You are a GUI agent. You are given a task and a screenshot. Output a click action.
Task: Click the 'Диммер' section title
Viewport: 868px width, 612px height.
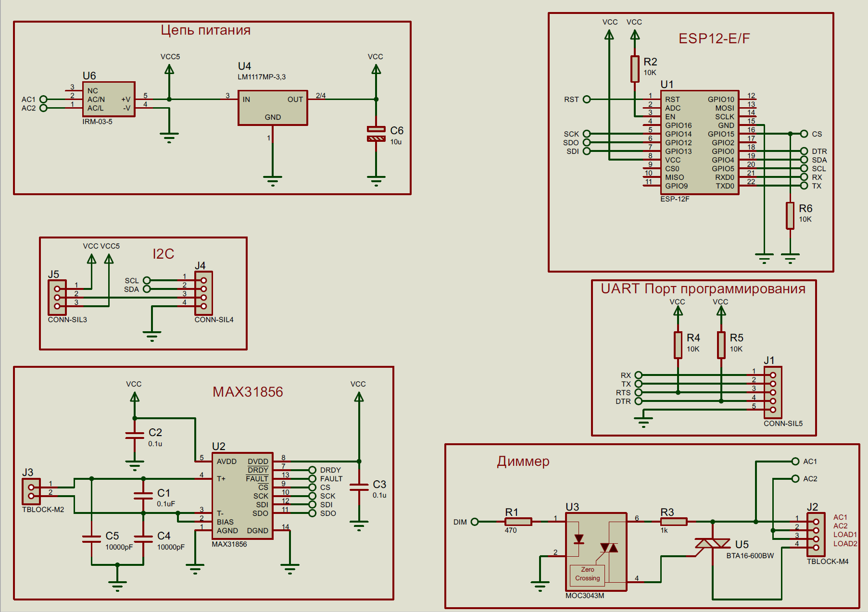(523, 462)
